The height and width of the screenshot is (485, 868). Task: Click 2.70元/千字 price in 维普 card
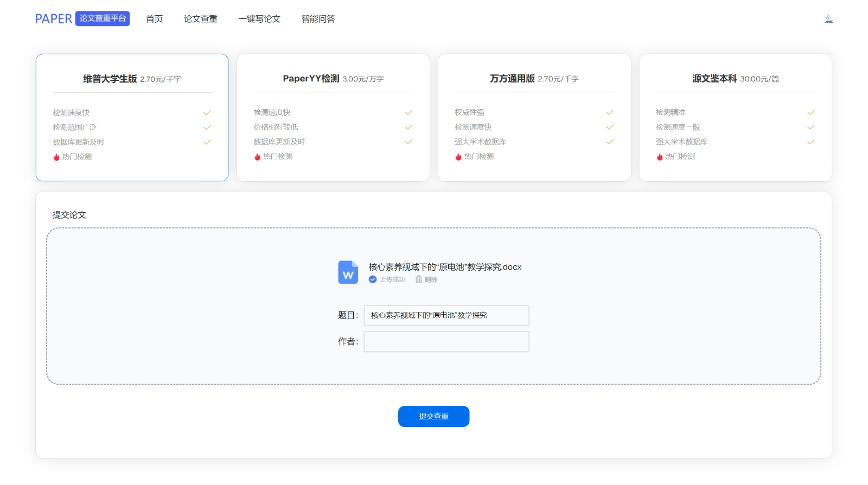click(161, 79)
